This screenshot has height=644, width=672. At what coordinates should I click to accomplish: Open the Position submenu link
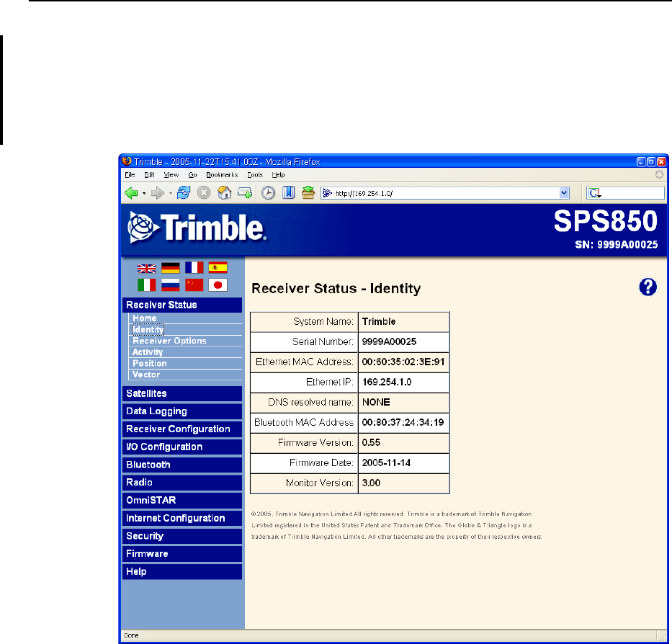(x=150, y=363)
